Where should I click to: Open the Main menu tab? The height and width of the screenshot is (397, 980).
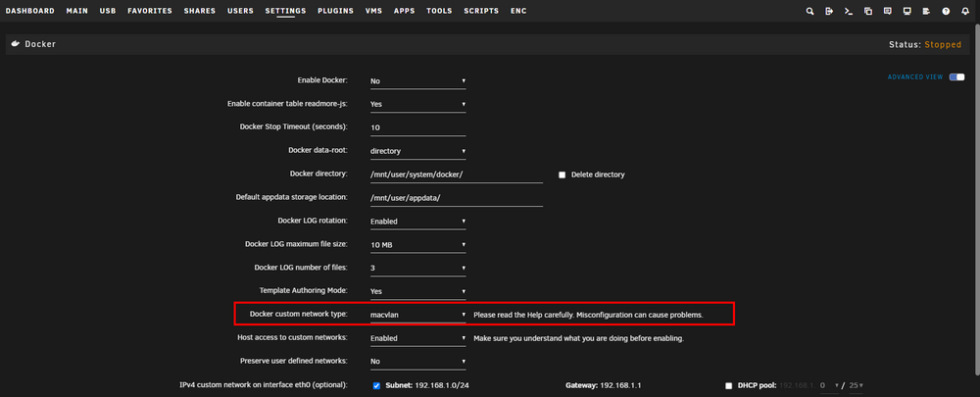(x=76, y=11)
